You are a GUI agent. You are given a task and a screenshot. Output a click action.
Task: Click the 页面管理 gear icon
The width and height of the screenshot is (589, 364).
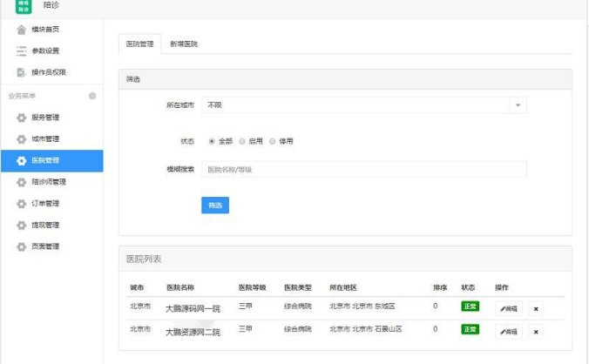pyautogui.click(x=22, y=246)
